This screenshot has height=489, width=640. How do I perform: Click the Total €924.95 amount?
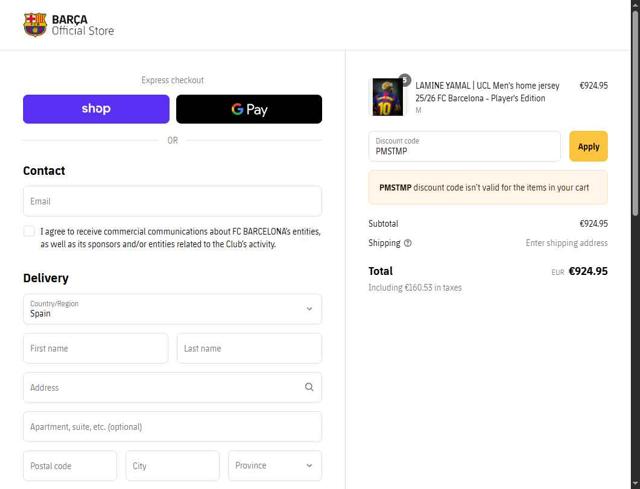pos(588,271)
